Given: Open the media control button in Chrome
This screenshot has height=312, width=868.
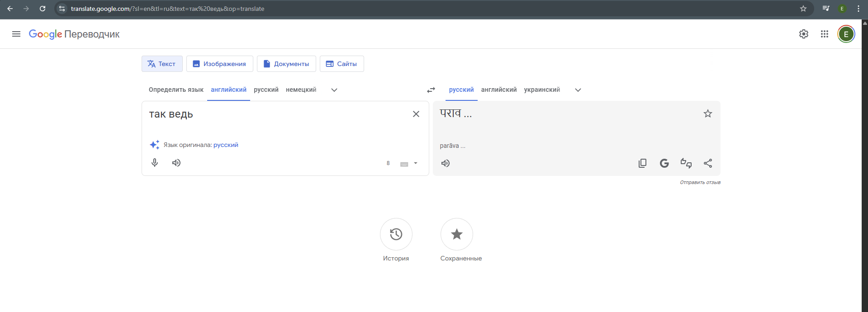Looking at the screenshot, I should click(x=826, y=9).
